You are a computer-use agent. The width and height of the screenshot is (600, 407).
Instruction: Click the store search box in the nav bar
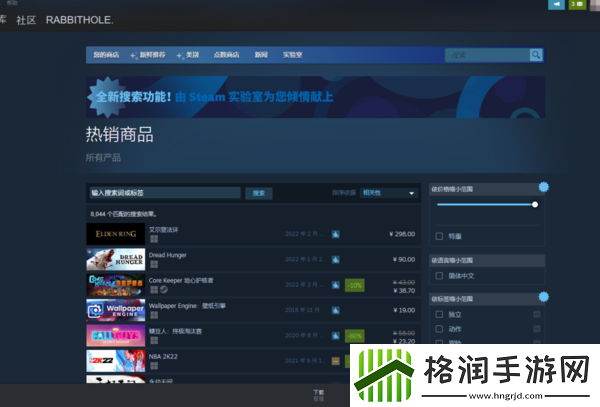point(488,55)
